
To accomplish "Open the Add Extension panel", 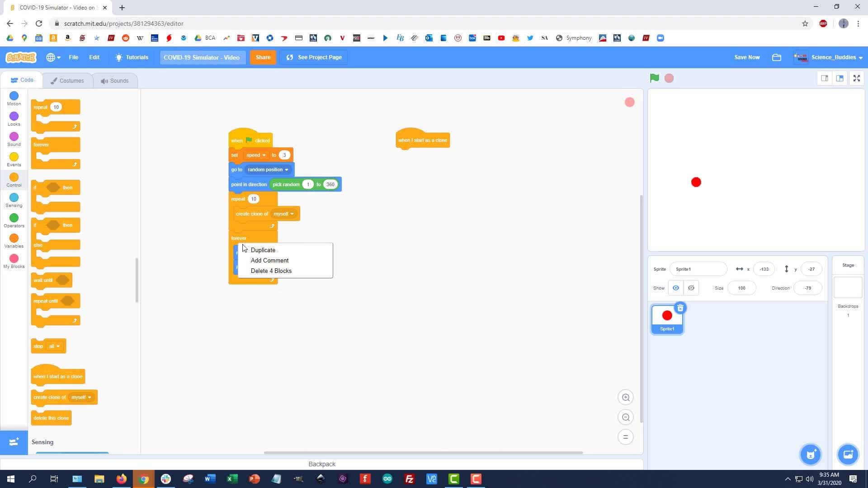I will click(13, 442).
